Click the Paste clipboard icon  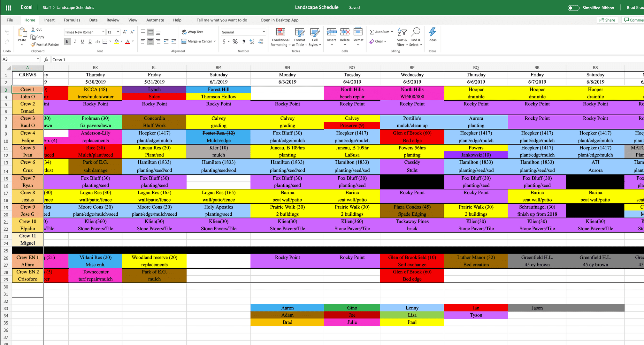pyautogui.click(x=22, y=32)
